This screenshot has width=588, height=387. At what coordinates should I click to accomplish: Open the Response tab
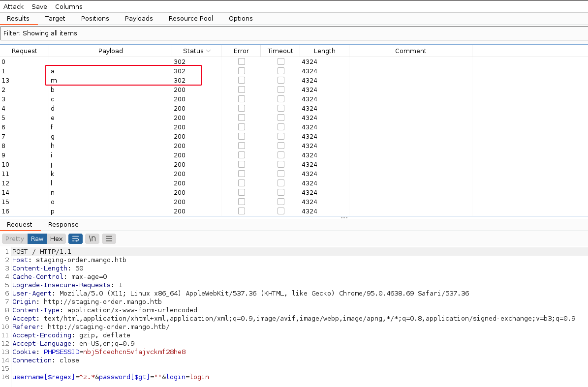pos(63,224)
